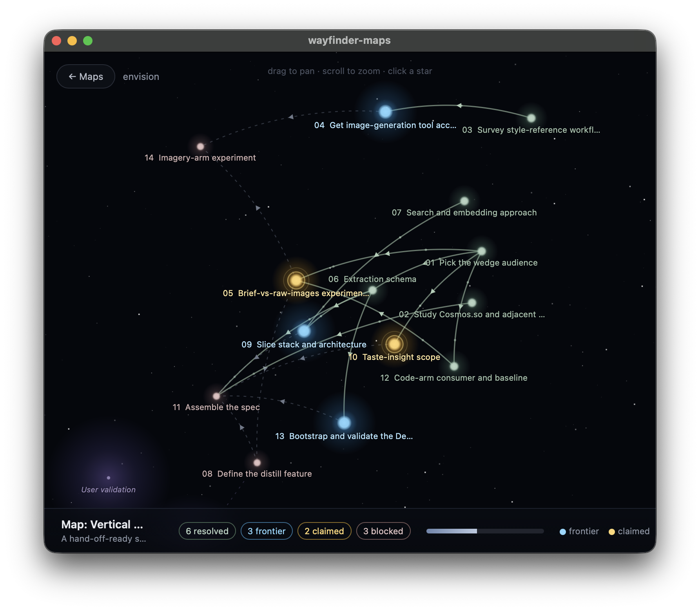Screen dimensions: 700x611
Task: Toggle the 2 claimed filter pill
Action: click(x=324, y=531)
